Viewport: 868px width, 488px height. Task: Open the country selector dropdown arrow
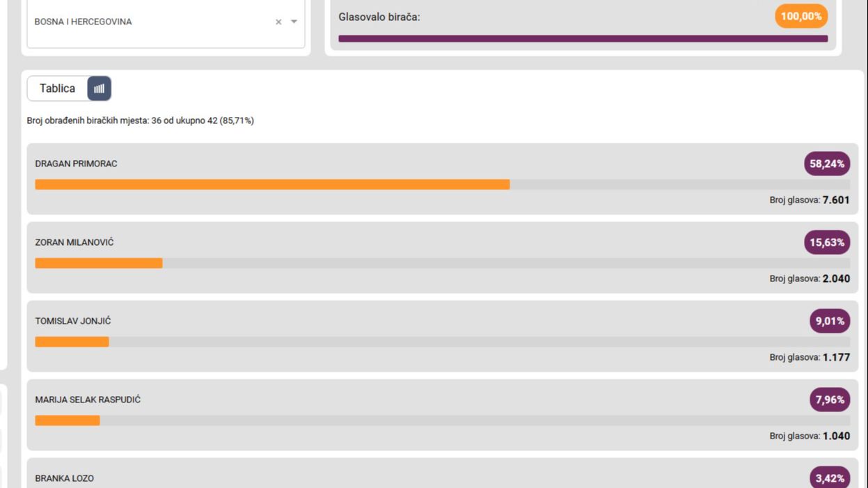pyautogui.click(x=294, y=22)
